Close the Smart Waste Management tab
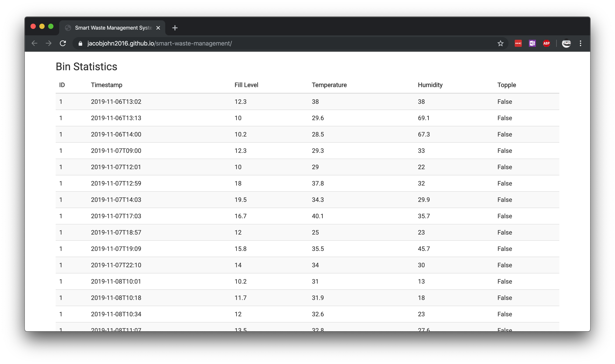The height and width of the screenshot is (364, 615). click(x=158, y=28)
